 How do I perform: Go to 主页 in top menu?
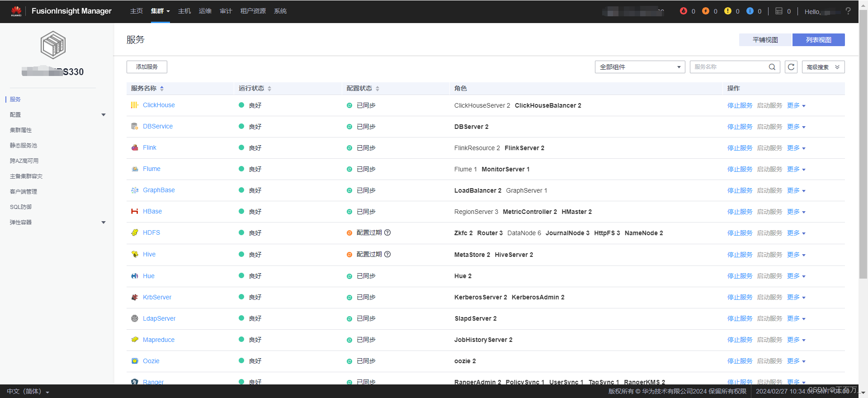(x=136, y=11)
